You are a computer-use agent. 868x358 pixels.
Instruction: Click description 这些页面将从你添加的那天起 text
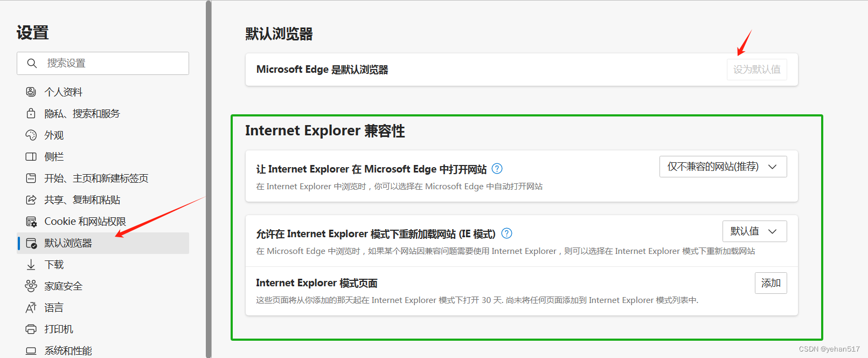pyautogui.click(x=477, y=300)
